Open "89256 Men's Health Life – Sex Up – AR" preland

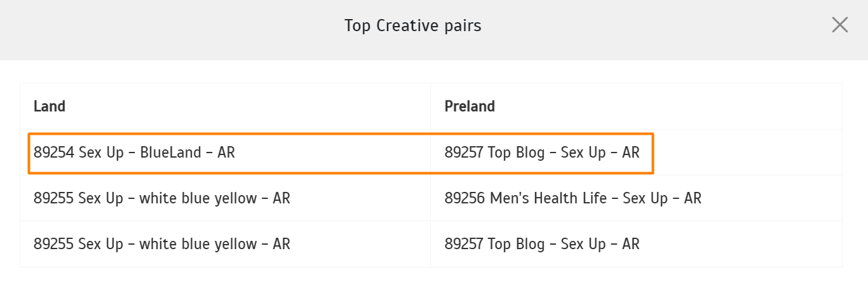pyautogui.click(x=573, y=198)
